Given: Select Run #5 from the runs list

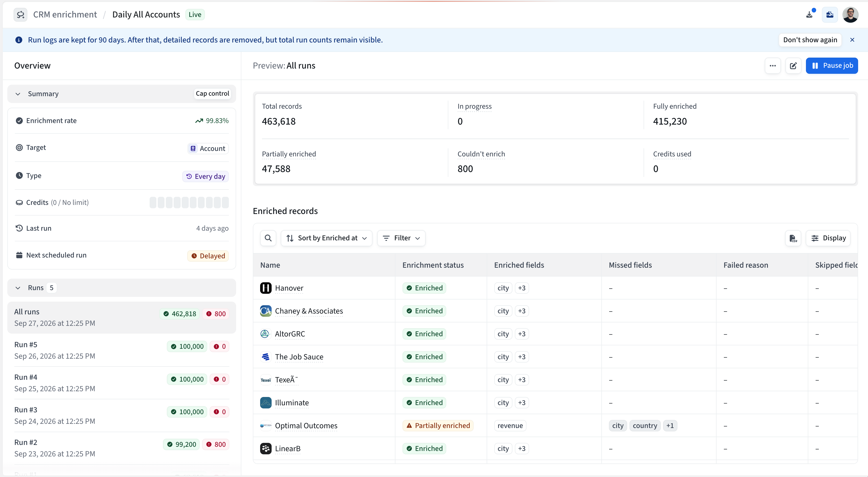Looking at the screenshot, I should (x=122, y=350).
